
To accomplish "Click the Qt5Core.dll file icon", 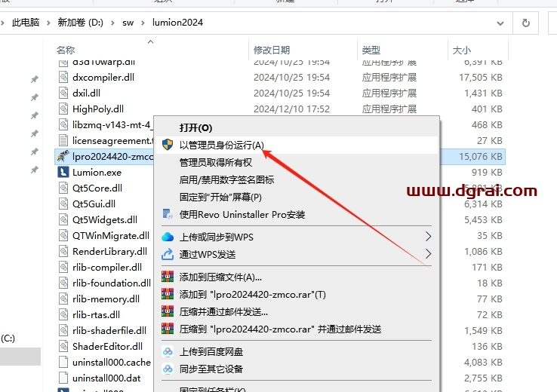I will click(63, 188).
